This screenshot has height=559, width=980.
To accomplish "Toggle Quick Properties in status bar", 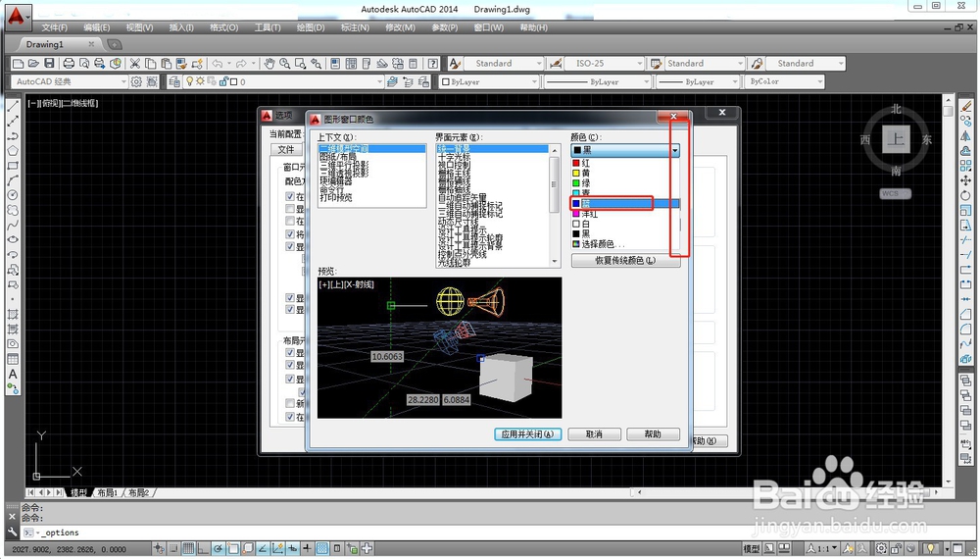I will click(x=337, y=549).
